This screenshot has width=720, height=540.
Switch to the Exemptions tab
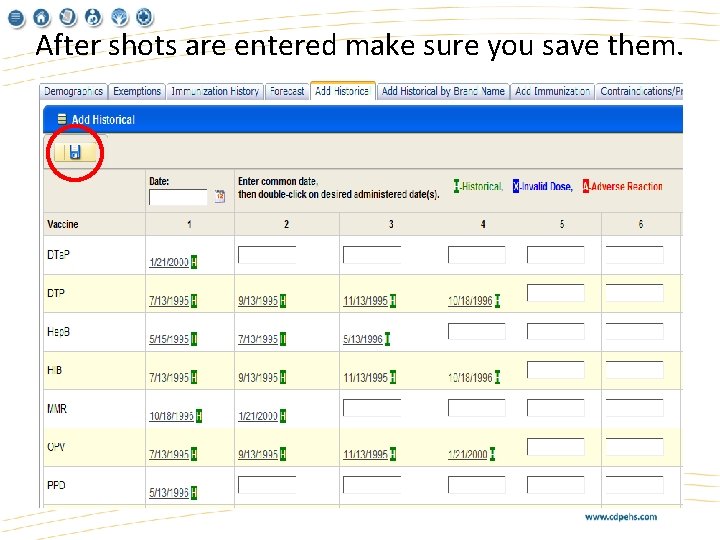137,91
